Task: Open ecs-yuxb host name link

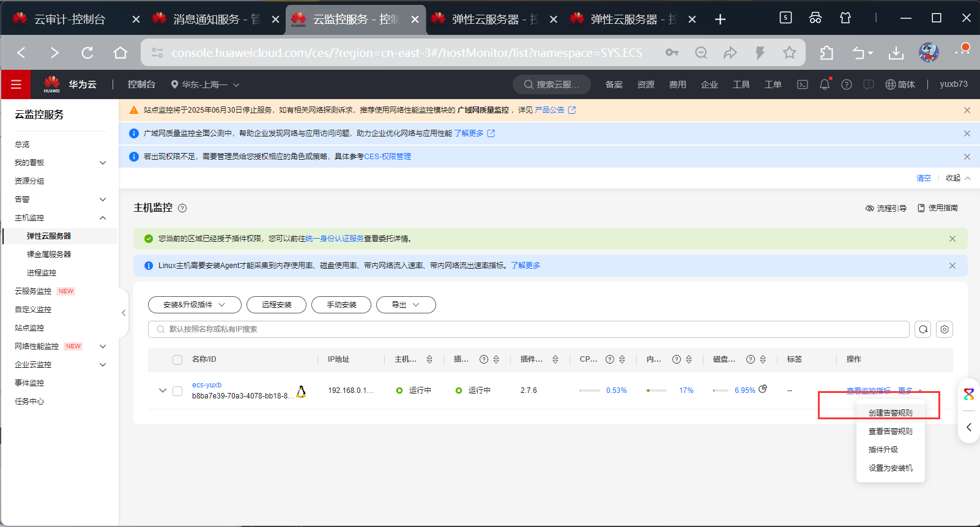Action: pos(207,385)
